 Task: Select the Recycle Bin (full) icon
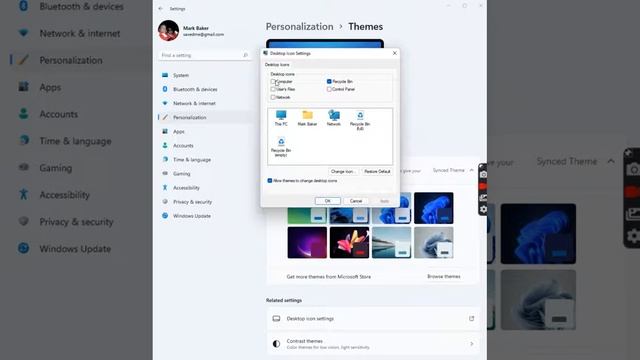(x=360, y=120)
